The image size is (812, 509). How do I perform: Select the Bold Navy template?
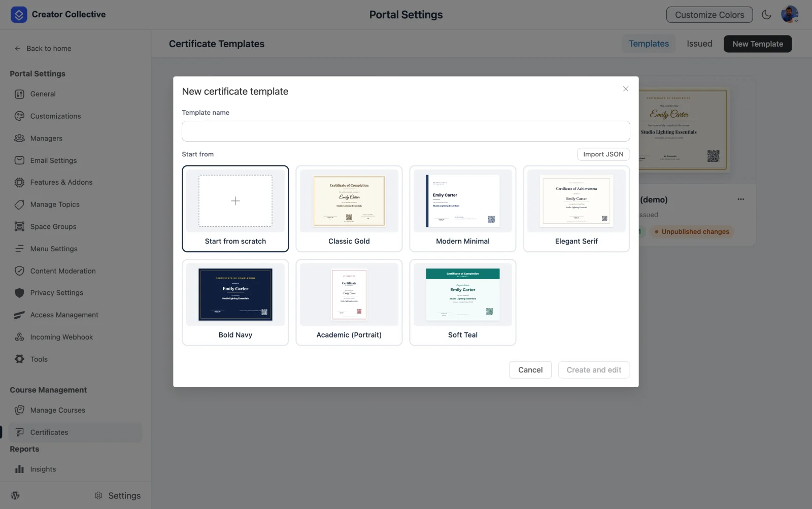235,302
